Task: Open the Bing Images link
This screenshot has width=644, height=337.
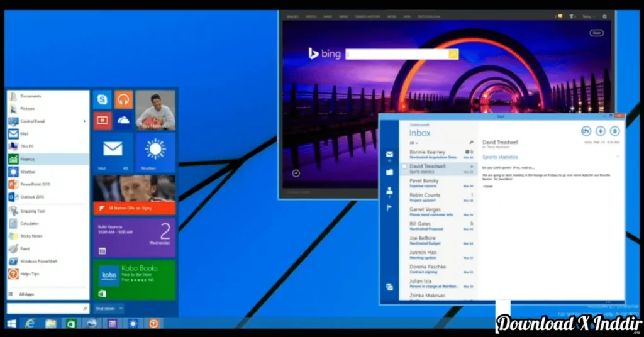Action: point(293,16)
